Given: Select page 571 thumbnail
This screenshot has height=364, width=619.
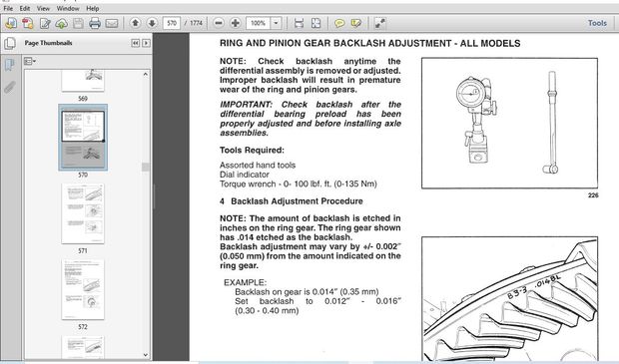Looking at the screenshot, I should 83,213.
